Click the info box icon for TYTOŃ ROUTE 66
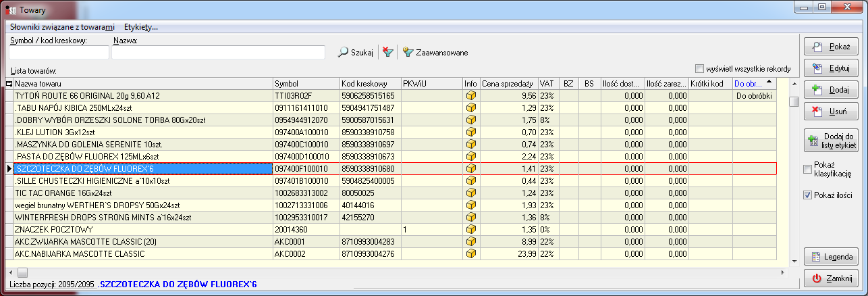This screenshot has height=296, width=868. point(471,95)
